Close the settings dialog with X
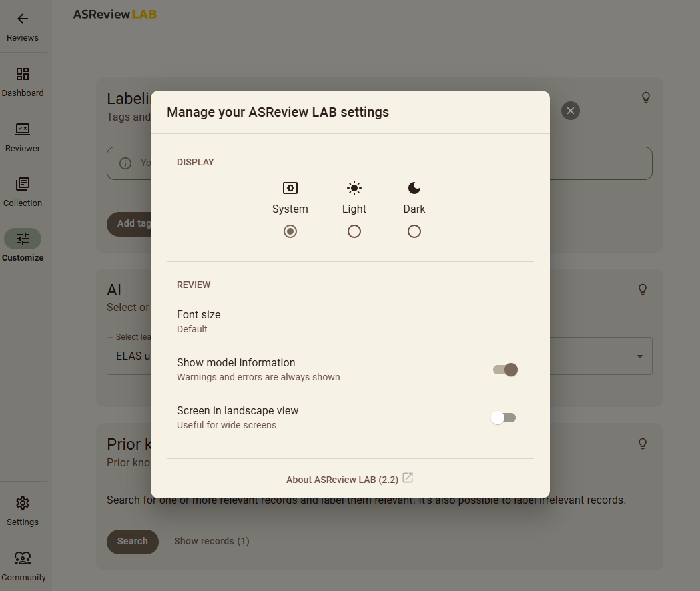Image resolution: width=700 pixels, height=591 pixels. click(571, 111)
